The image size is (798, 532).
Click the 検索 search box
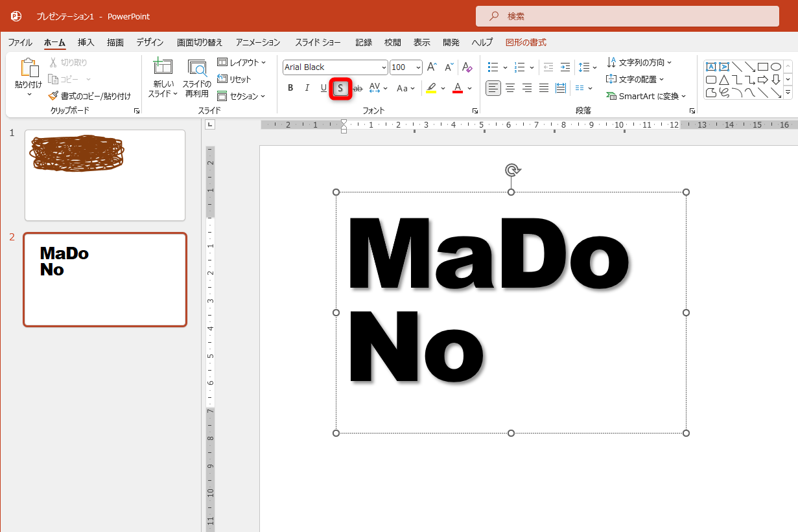(628, 16)
